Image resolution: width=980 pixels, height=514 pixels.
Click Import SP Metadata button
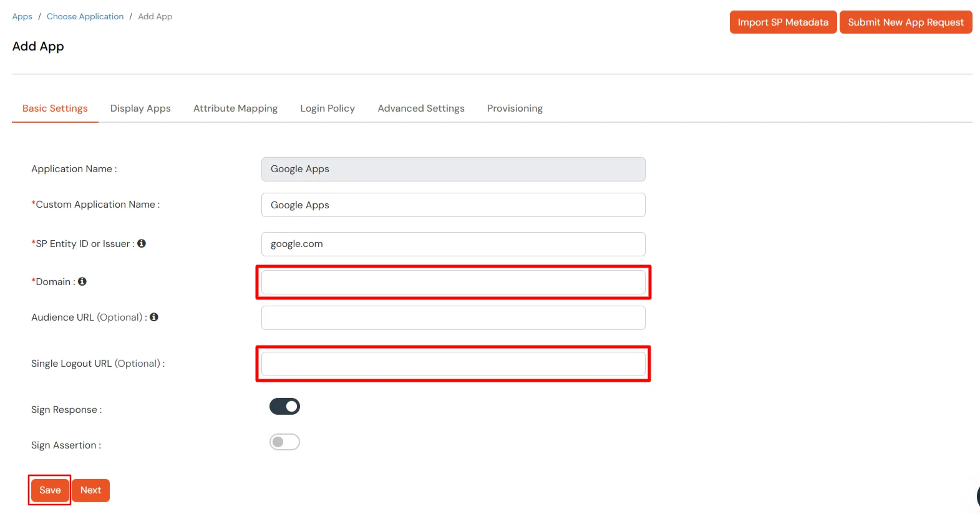pyautogui.click(x=783, y=22)
